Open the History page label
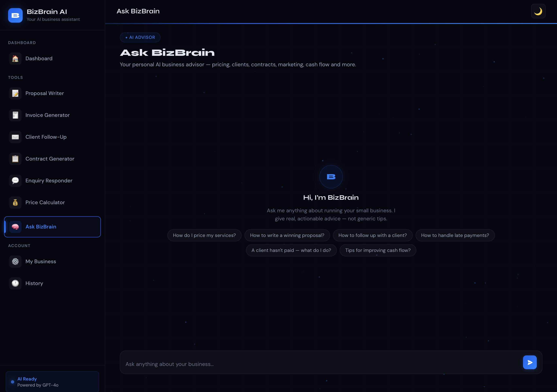Screen dimensions: 557x392 [34, 283]
